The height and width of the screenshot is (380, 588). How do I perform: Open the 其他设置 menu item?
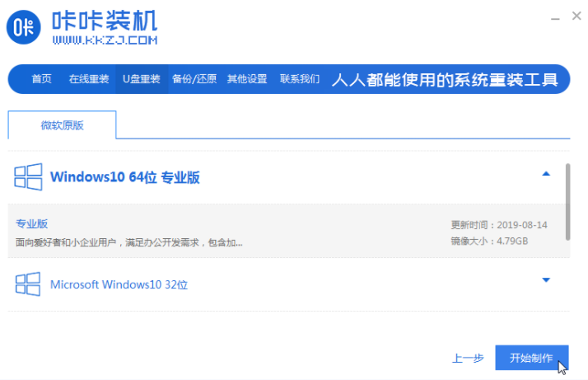(247, 79)
